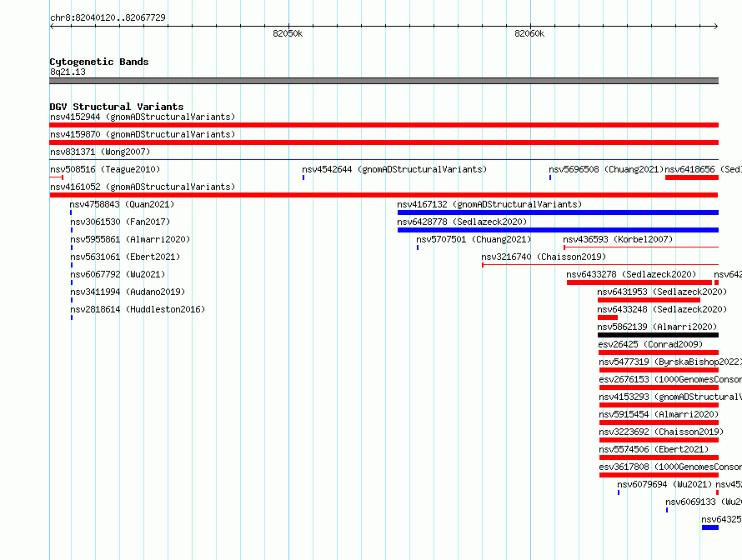Click nsv5574506 (Ebert2021) label
Viewport: 742px width, 560px height.
coord(654,449)
